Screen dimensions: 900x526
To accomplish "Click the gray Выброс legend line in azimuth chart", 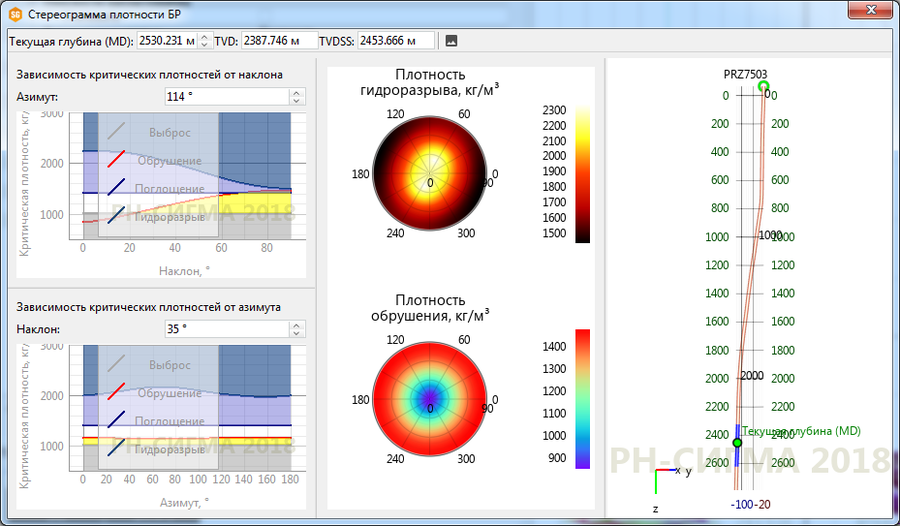I will (x=117, y=365).
